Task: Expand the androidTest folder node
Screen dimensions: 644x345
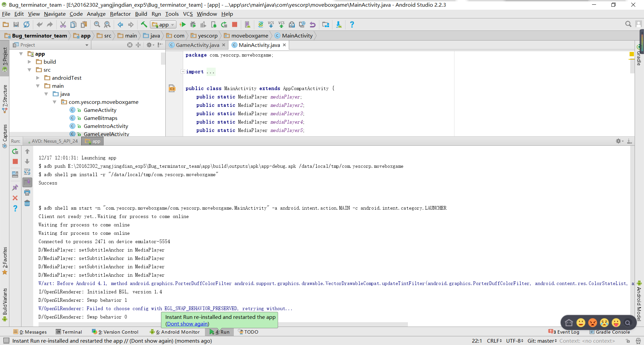Action: click(x=38, y=78)
